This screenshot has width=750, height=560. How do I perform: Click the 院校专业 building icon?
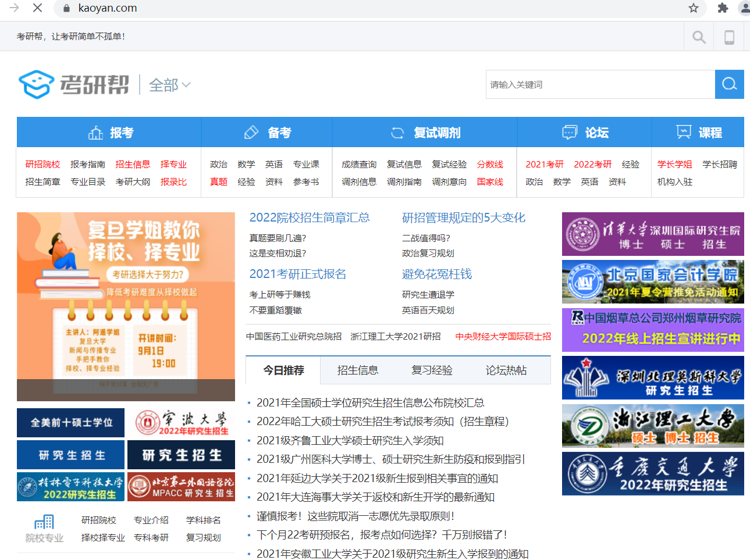pos(44,522)
